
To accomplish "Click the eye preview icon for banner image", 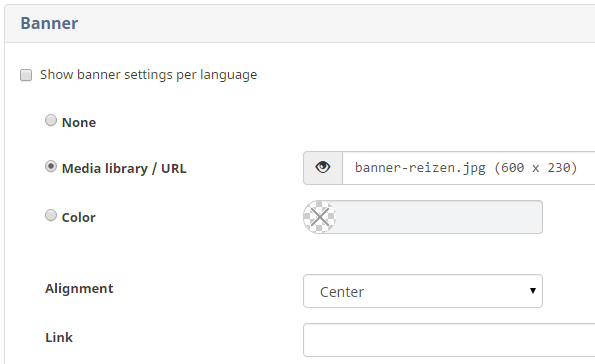I will click(x=323, y=168).
